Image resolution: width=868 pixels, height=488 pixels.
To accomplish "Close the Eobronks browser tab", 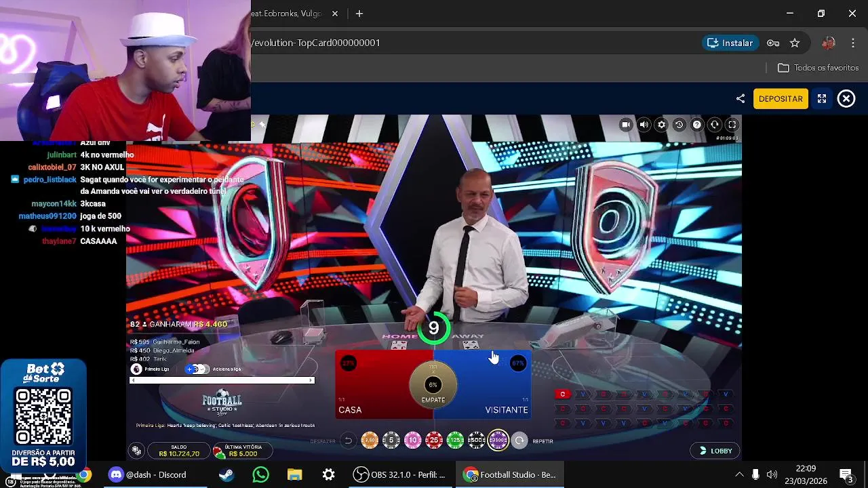I will tap(335, 14).
